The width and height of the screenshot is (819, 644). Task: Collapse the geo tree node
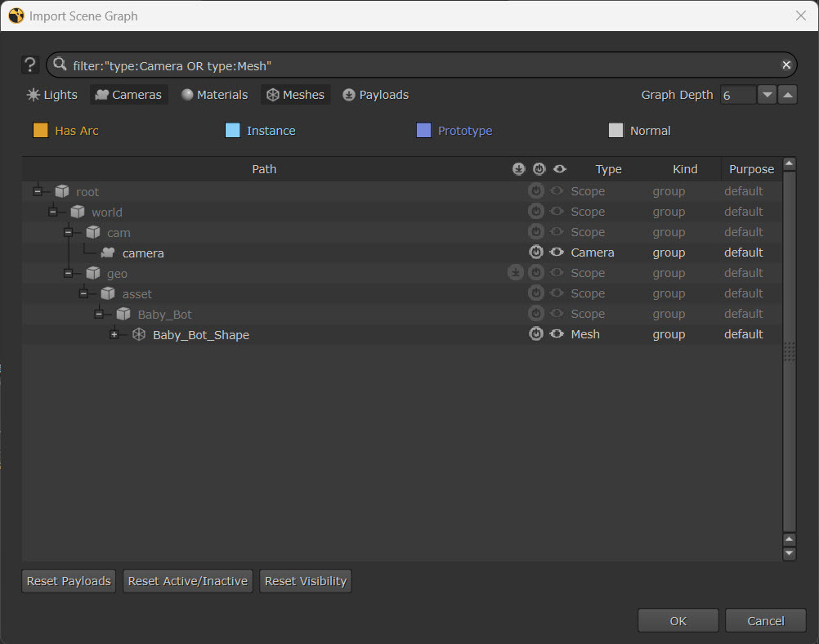69,273
